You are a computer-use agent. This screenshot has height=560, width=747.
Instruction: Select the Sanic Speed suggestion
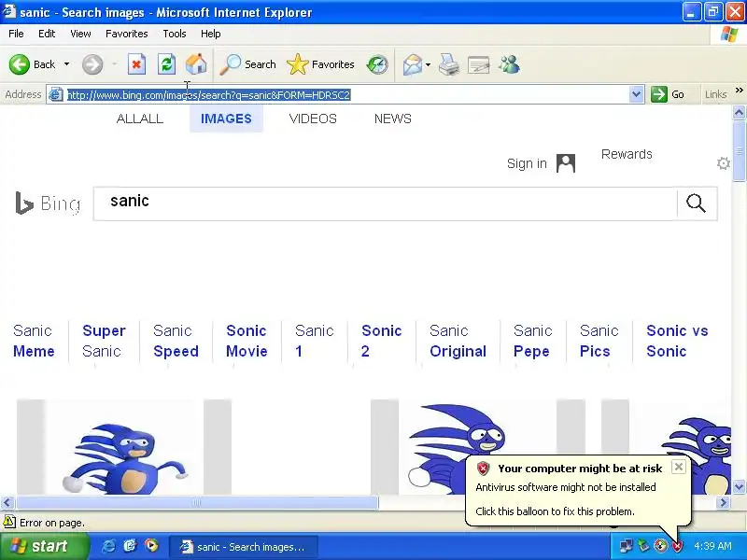[x=176, y=341]
